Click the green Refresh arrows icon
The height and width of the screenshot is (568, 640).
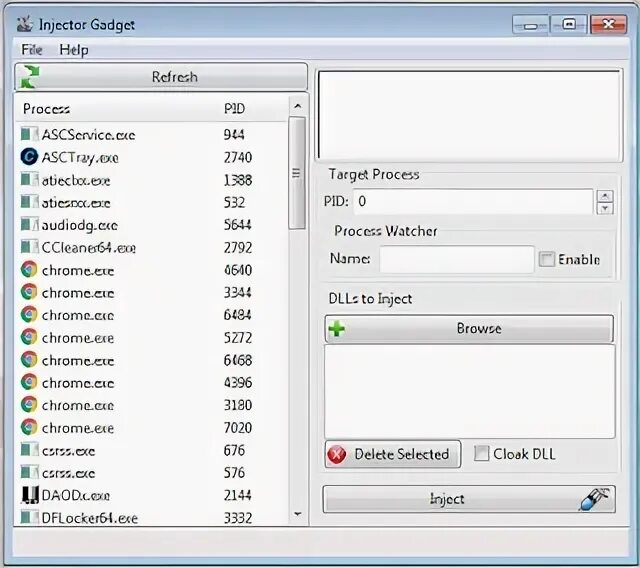[x=30, y=77]
